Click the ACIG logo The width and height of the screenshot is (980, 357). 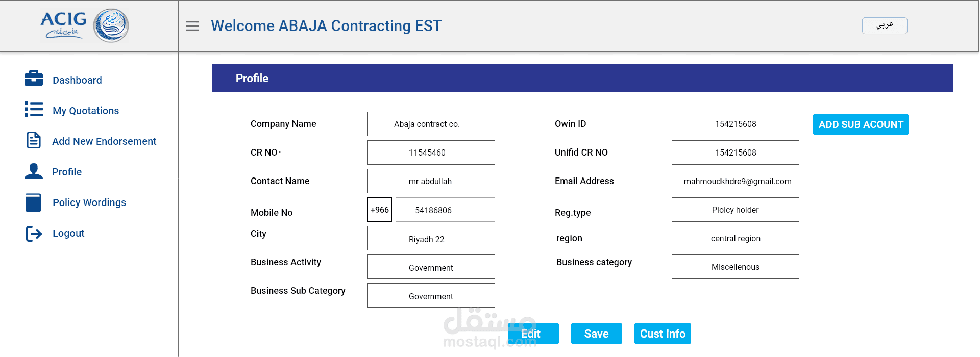(84, 25)
